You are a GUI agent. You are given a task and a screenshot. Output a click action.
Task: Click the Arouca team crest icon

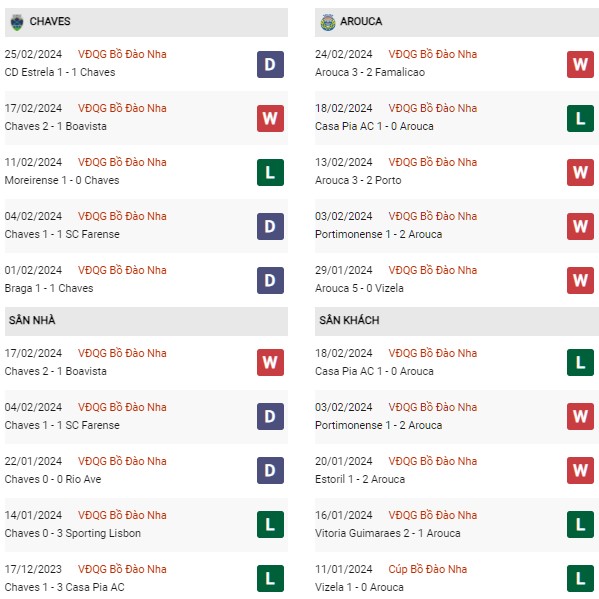[x=328, y=22]
